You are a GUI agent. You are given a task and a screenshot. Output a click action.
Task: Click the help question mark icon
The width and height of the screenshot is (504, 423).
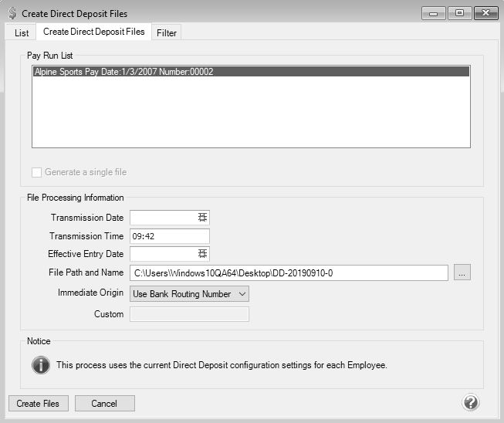coord(470,403)
